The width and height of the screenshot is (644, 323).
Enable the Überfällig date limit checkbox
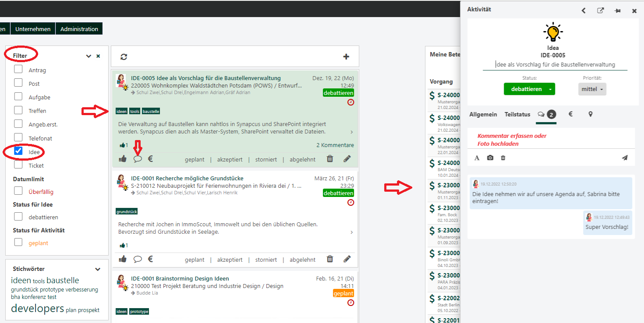[x=18, y=191]
